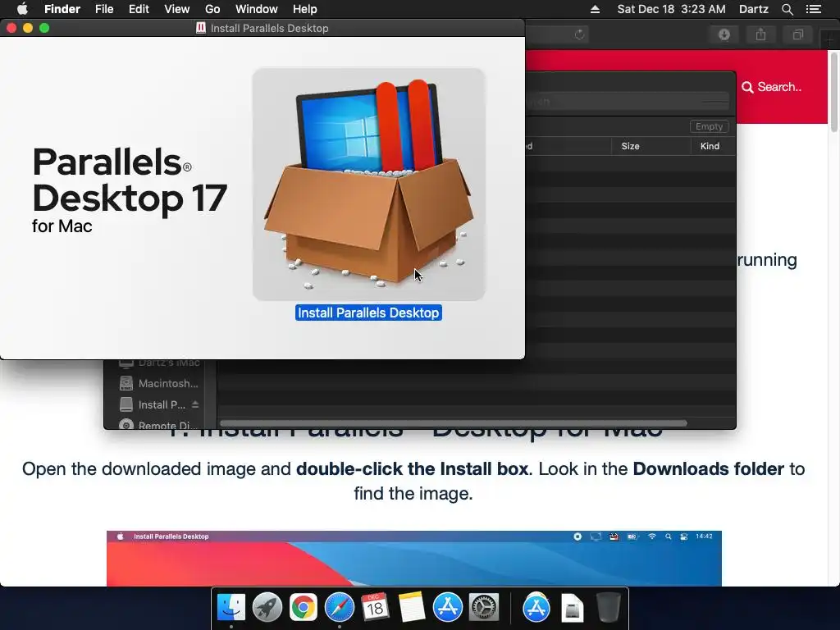
Task: Select the highlighted Install Parallels Desktop label
Action: pos(368,313)
